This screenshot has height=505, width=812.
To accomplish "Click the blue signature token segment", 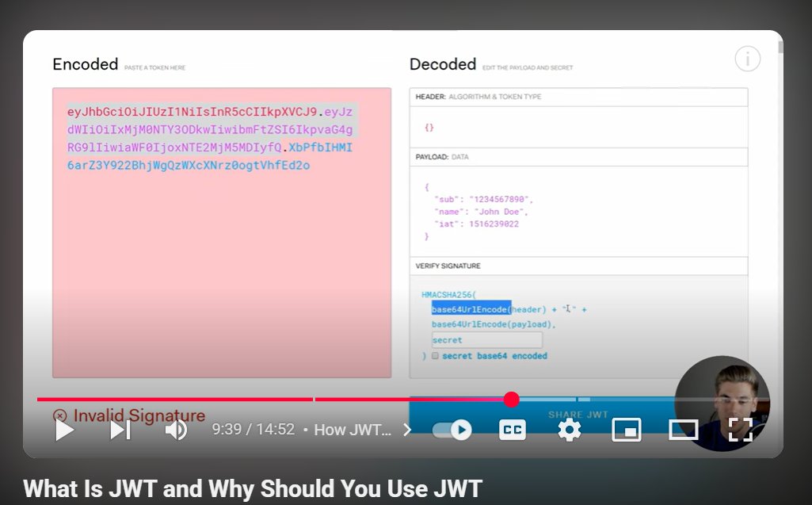I will coord(210,157).
